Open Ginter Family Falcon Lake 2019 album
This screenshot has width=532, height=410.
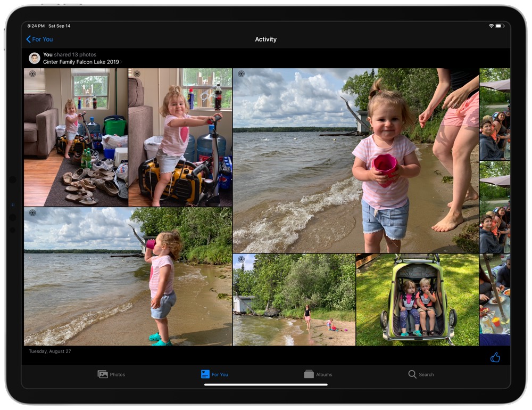tap(82, 62)
